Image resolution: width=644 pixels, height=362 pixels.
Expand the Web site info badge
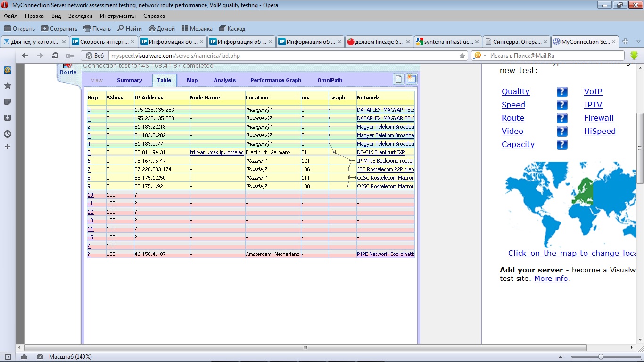[95, 56]
